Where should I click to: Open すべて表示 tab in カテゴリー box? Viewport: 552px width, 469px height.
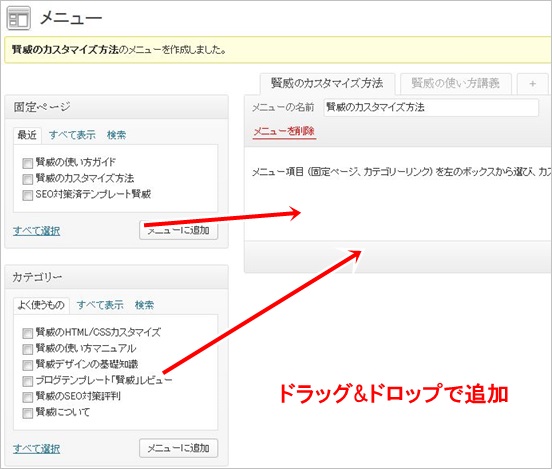point(100,305)
